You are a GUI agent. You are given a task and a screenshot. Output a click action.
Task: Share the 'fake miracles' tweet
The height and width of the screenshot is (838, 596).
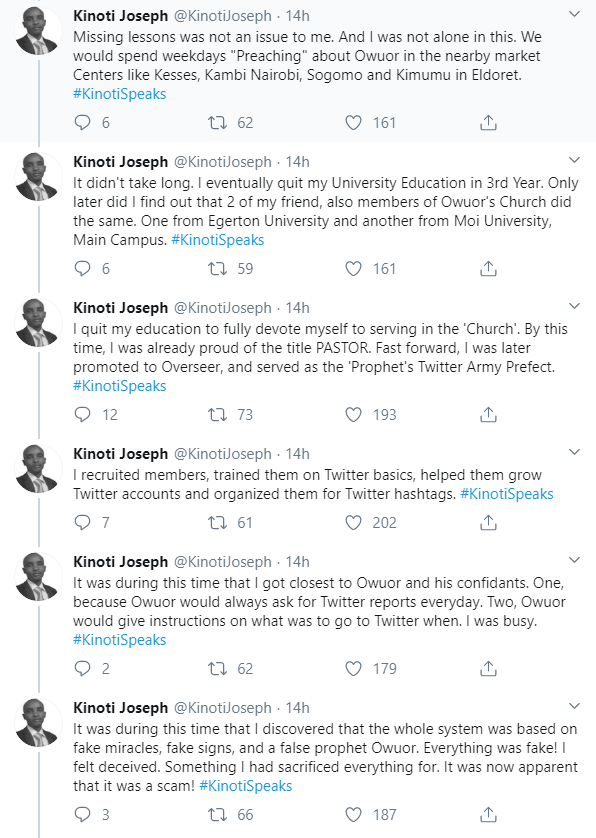(x=488, y=814)
